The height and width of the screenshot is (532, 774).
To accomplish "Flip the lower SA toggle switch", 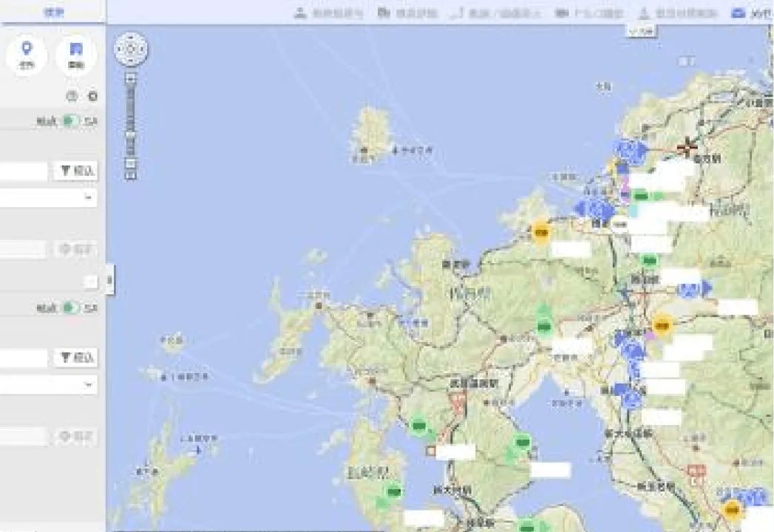I will [70, 308].
